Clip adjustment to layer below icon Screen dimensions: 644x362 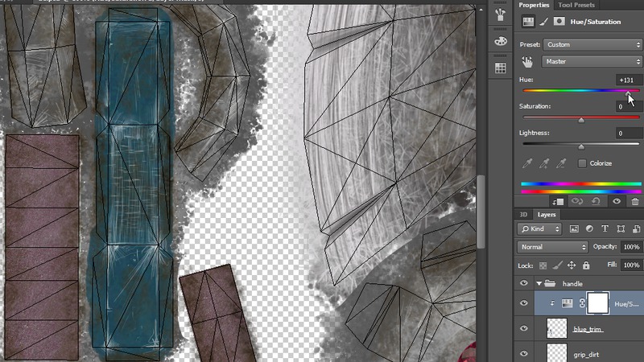point(558,202)
